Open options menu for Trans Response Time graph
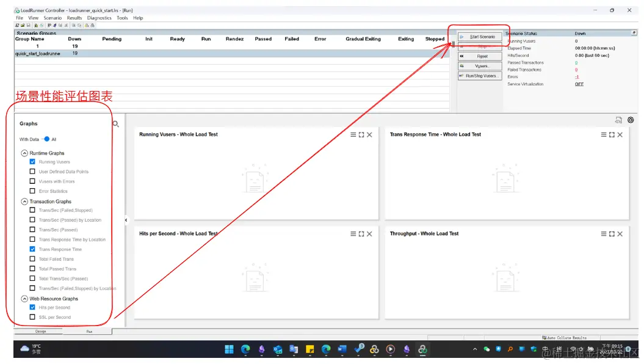The image size is (644, 364). coord(603,135)
